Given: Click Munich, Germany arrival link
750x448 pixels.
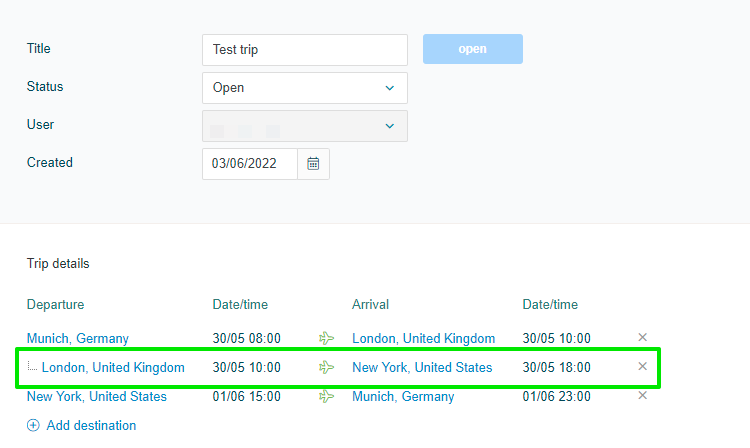Looking at the screenshot, I should (403, 397).
